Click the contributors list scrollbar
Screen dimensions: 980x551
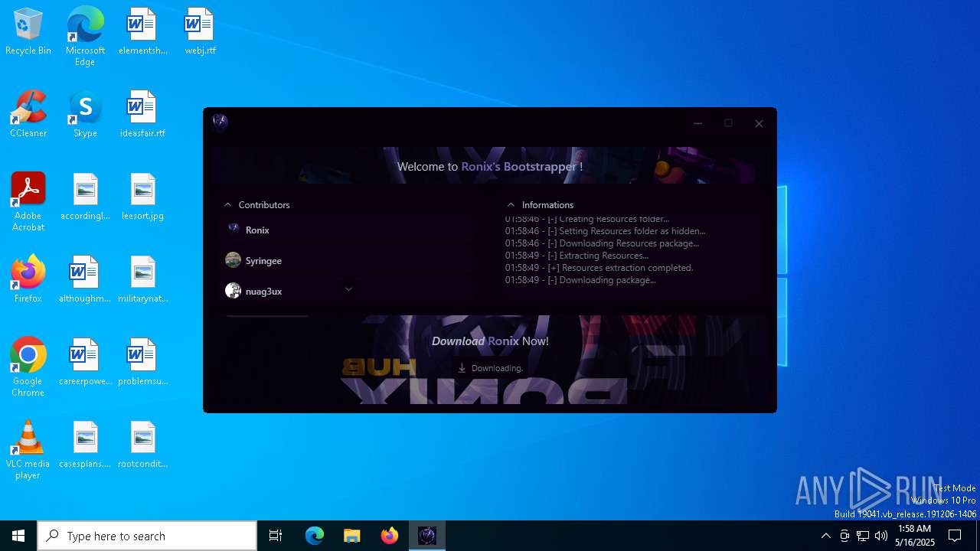point(267,315)
